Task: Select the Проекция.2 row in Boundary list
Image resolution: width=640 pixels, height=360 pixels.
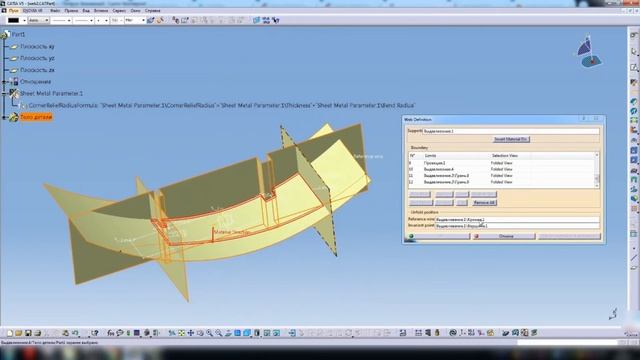Action: [x=502, y=163]
